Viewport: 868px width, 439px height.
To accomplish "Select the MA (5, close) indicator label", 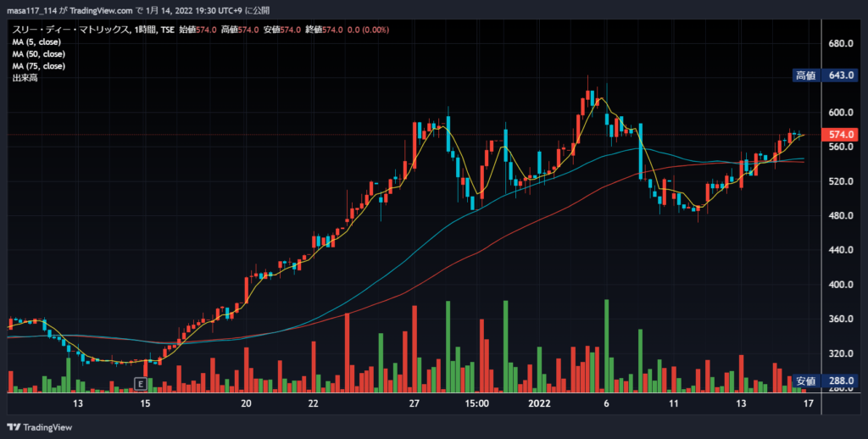I will 36,42.
